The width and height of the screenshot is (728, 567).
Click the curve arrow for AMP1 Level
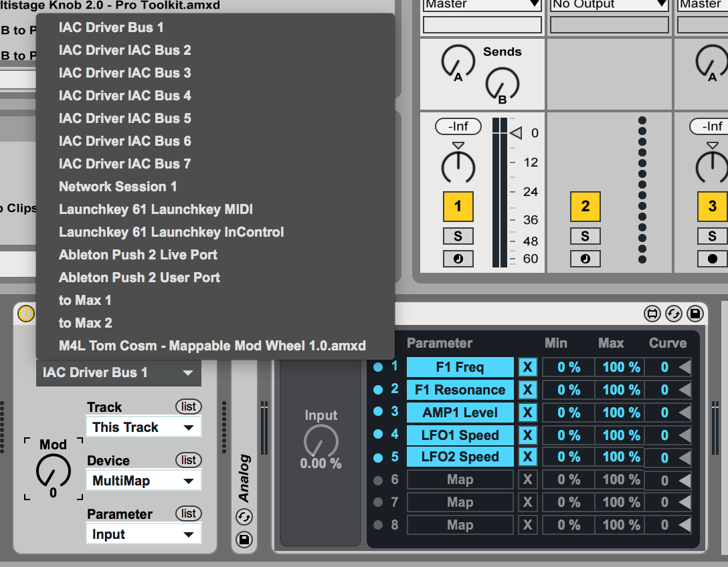(x=685, y=413)
